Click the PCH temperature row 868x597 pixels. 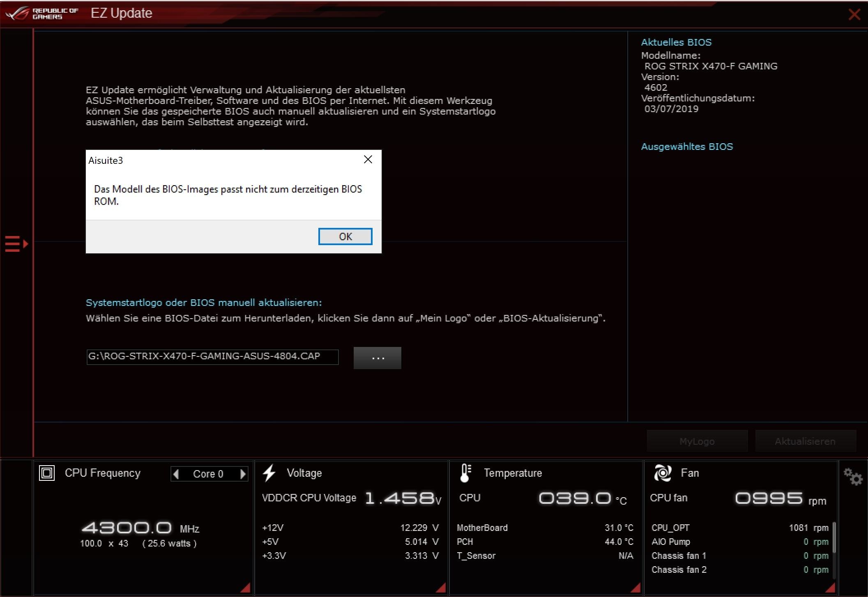[545, 542]
